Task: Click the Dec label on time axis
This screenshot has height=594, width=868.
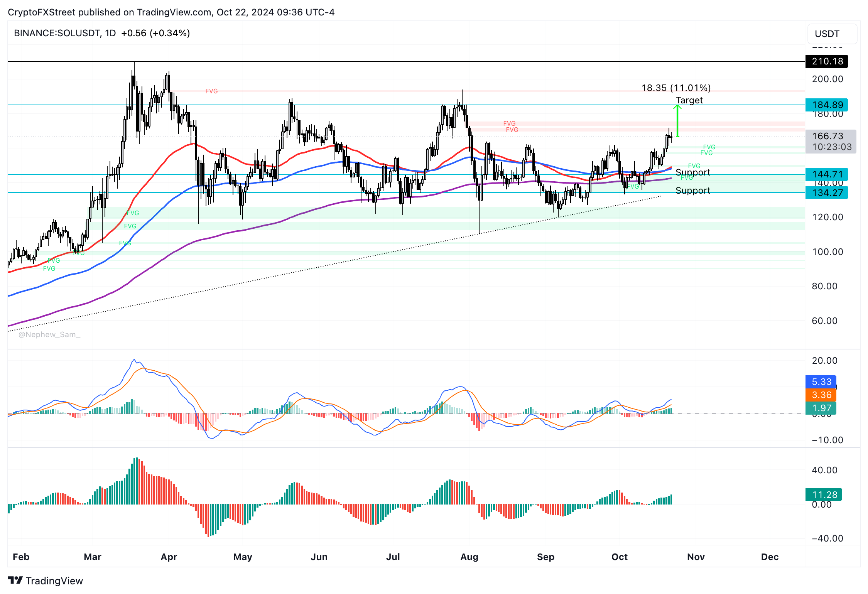Action: (x=770, y=557)
